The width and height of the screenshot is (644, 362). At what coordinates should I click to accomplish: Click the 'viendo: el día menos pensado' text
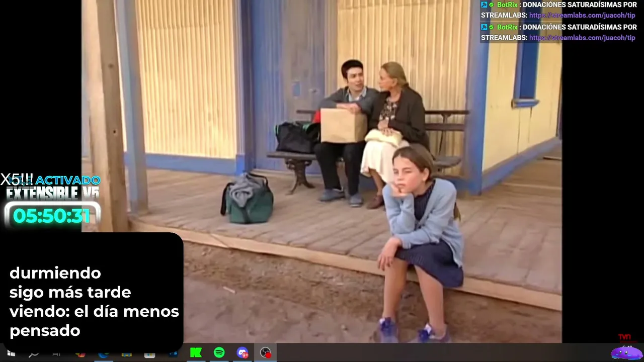(x=94, y=321)
